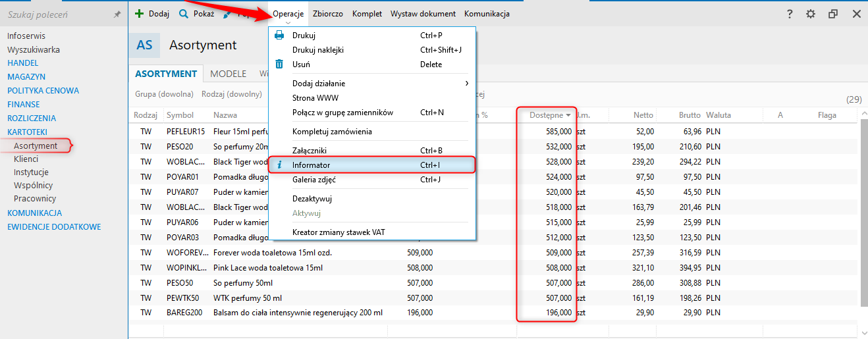Select BAREG200 symbol cell

point(184,313)
